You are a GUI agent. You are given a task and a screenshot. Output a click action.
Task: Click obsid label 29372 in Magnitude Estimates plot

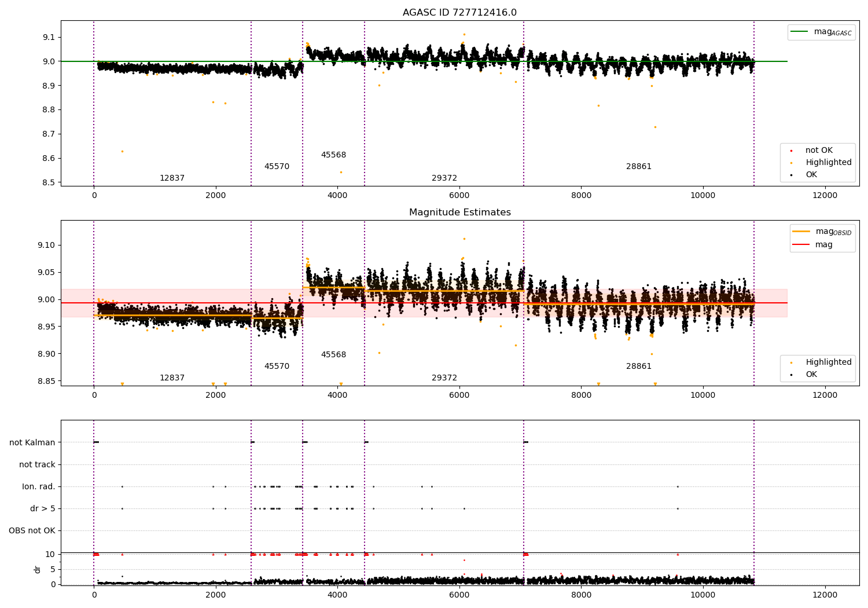(444, 378)
